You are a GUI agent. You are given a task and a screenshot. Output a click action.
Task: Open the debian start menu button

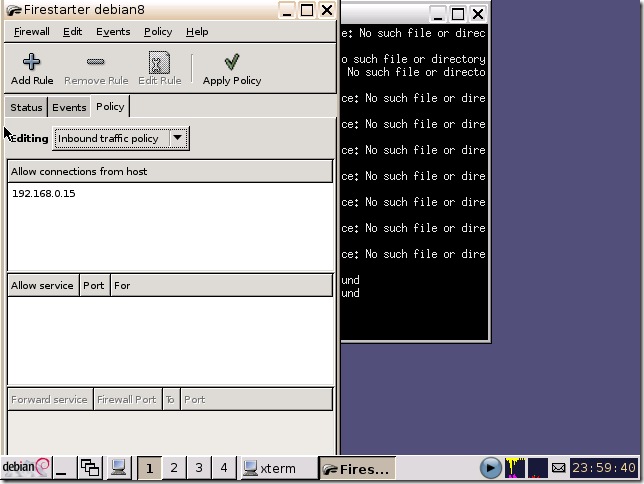point(25,468)
